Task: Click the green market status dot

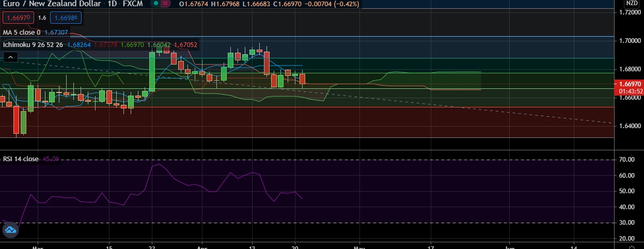Action: (x=156, y=4)
